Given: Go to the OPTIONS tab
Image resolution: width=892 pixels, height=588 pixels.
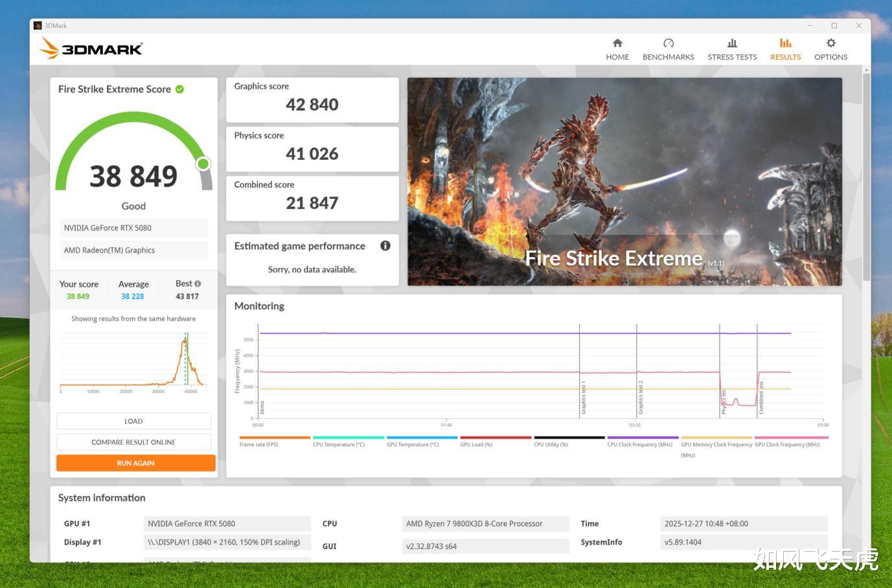Looking at the screenshot, I should click(831, 49).
